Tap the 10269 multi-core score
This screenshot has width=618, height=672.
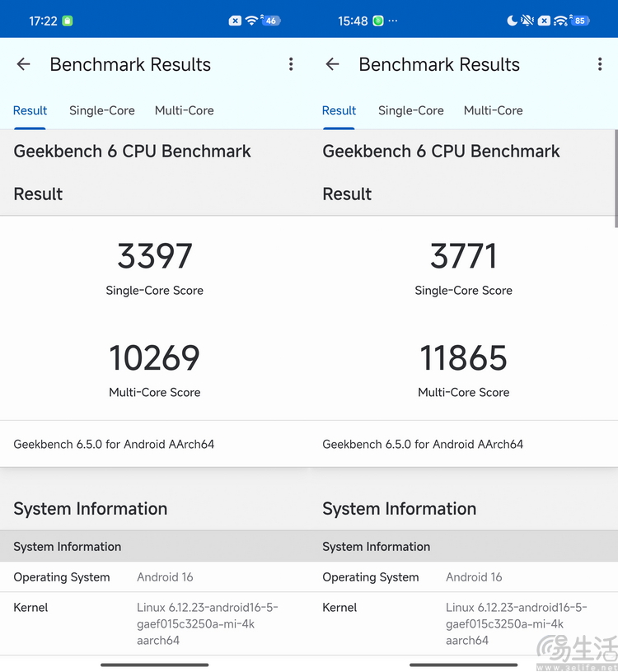click(x=155, y=358)
